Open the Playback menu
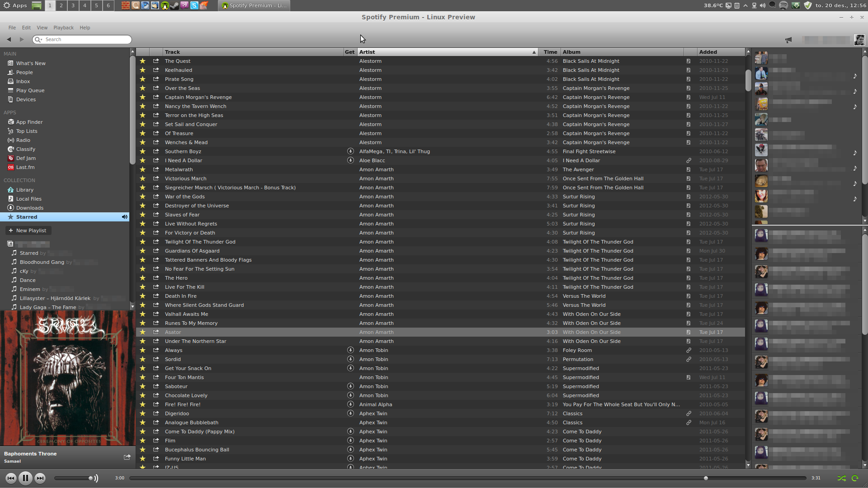 click(63, 28)
